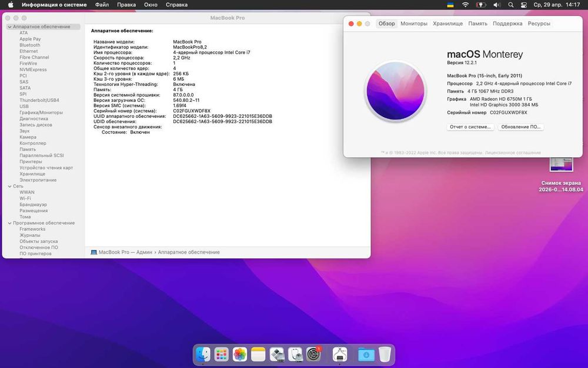Select Память in the sidebar list
Screen dimensions: 588x368
pos(28,150)
